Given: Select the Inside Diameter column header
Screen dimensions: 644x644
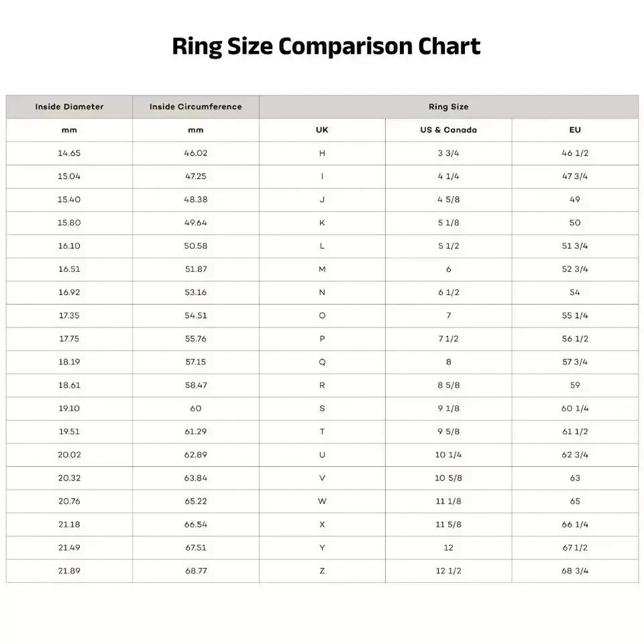Looking at the screenshot, I should (69, 107).
